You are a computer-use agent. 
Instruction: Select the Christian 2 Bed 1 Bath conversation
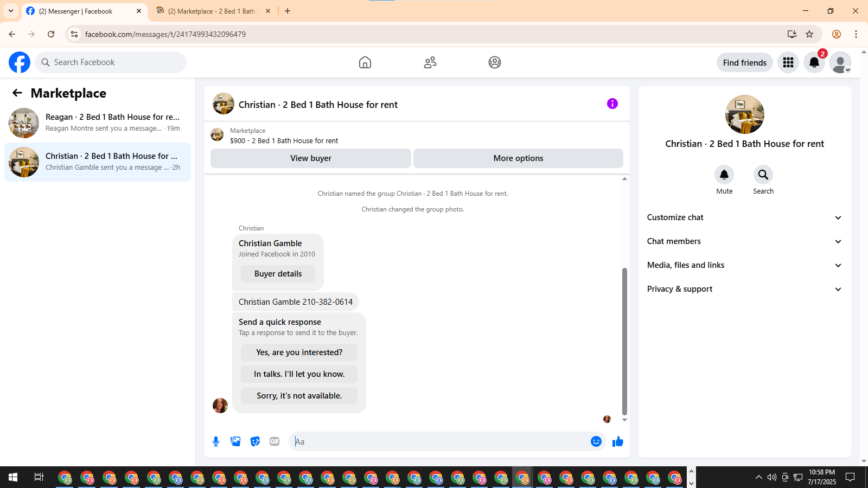coord(98,162)
